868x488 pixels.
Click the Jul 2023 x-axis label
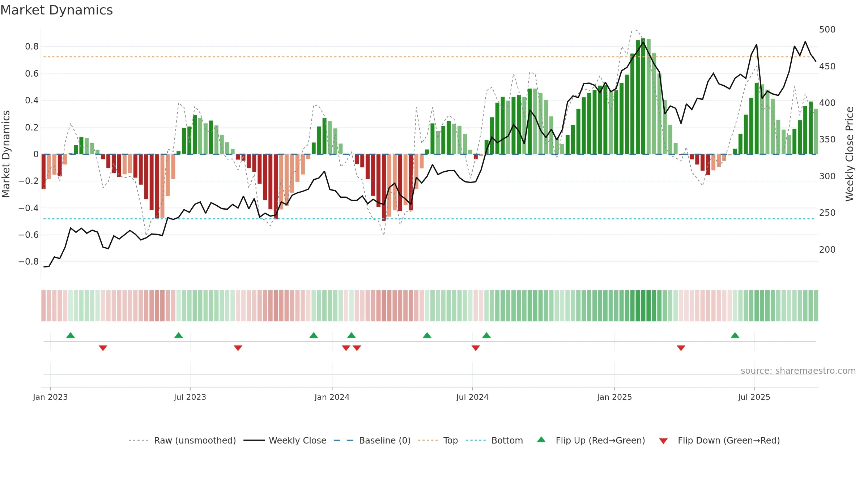[x=190, y=397]
